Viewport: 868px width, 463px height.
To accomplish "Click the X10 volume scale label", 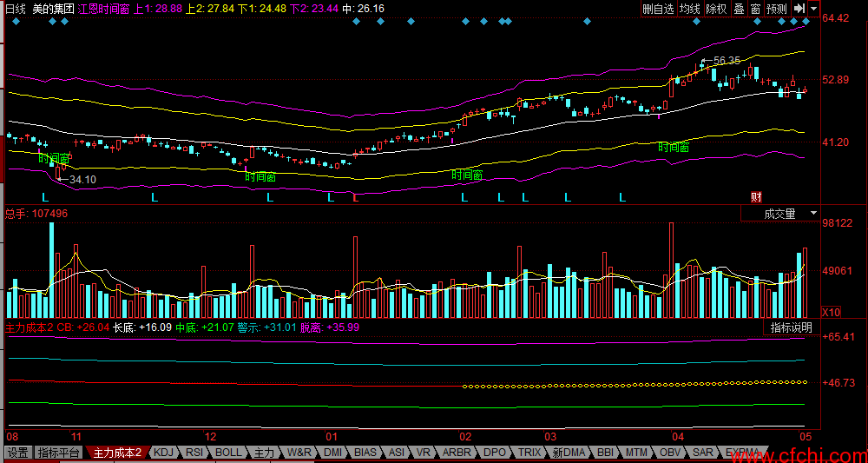I will [x=831, y=313].
